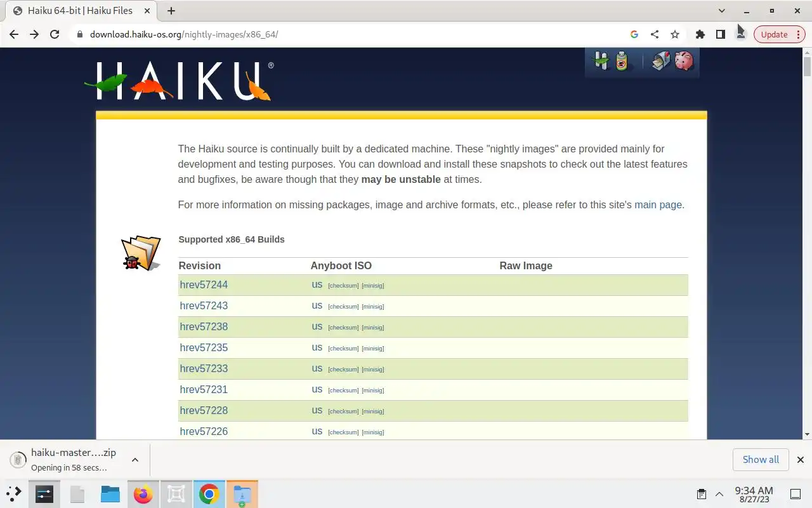Screen dimensions: 812x508
Task: Open the screenshot tool taskbar icon
Action: click(176, 493)
